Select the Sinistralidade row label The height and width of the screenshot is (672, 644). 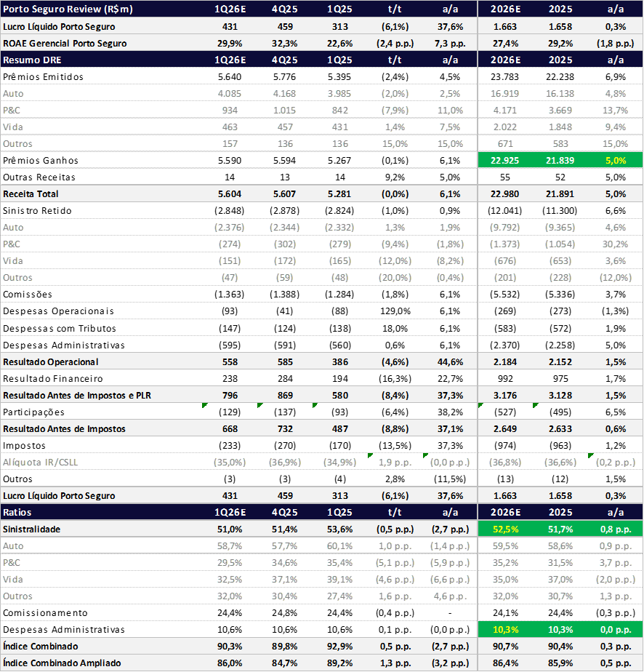(31, 529)
